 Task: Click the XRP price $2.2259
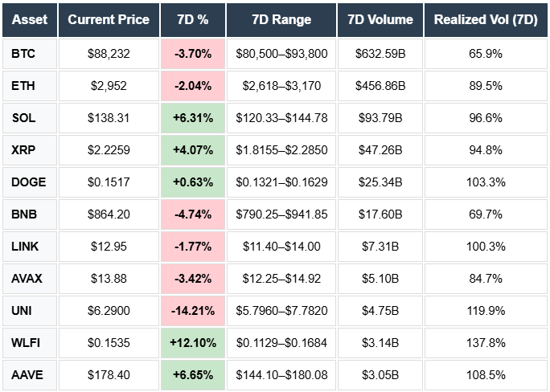click(x=109, y=150)
